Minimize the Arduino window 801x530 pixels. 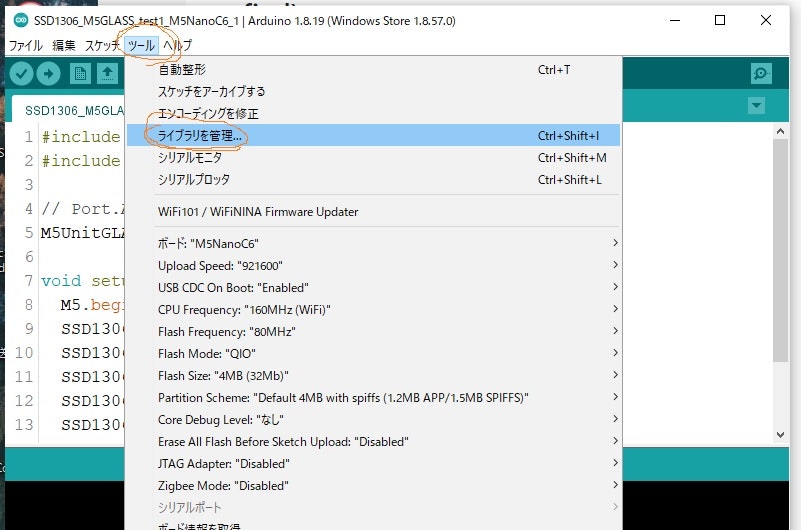pyautogui.click(x=675, y=20)
